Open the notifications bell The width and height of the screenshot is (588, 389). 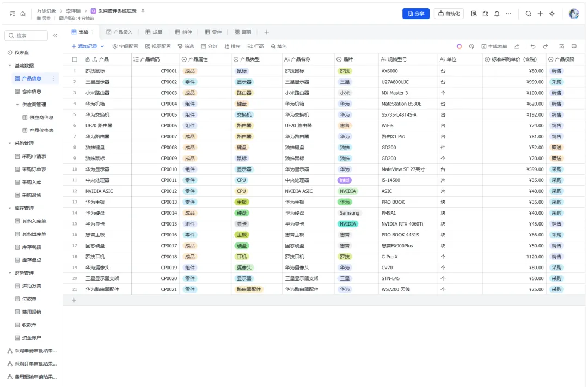(x=497, y=14)
